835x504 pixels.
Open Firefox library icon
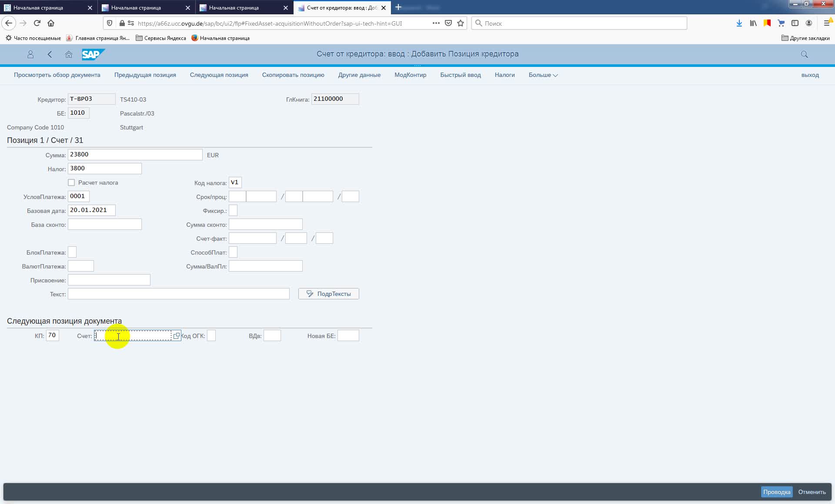click(x=753, y=23)
